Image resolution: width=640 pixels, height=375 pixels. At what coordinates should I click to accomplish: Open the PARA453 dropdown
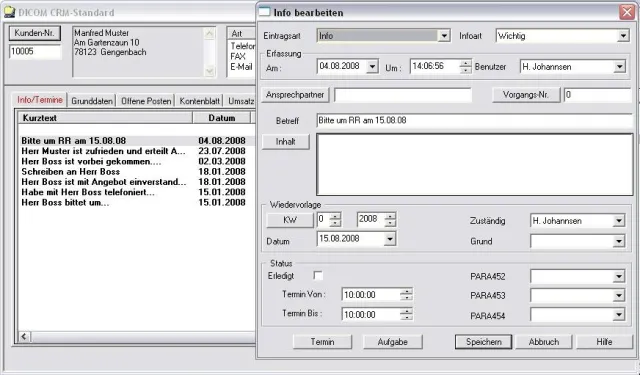[619, 295]
